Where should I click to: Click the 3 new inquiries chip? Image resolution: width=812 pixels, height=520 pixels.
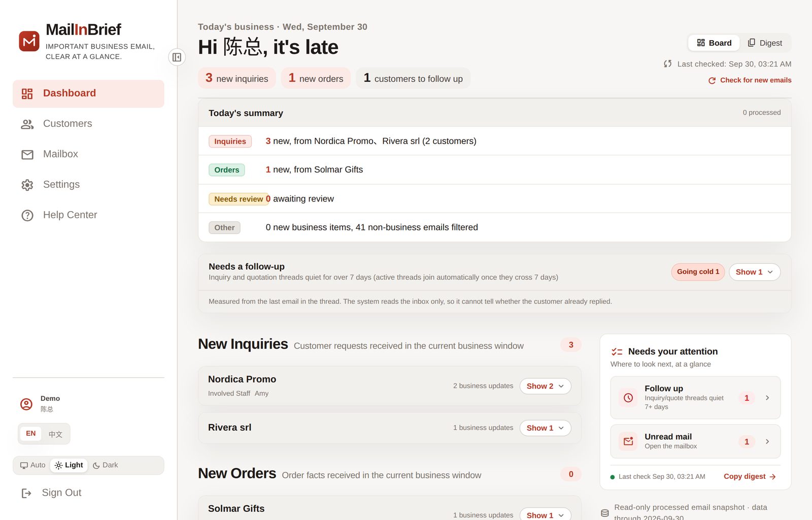237,78
